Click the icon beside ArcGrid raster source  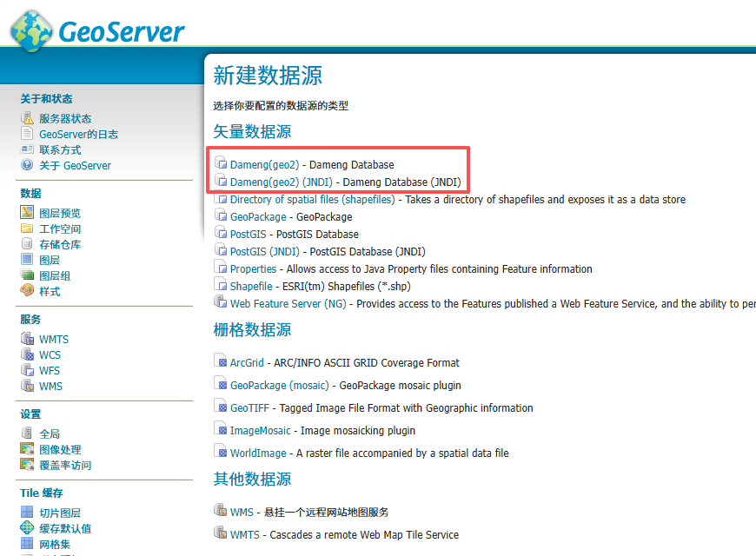(x=221, y=361)
